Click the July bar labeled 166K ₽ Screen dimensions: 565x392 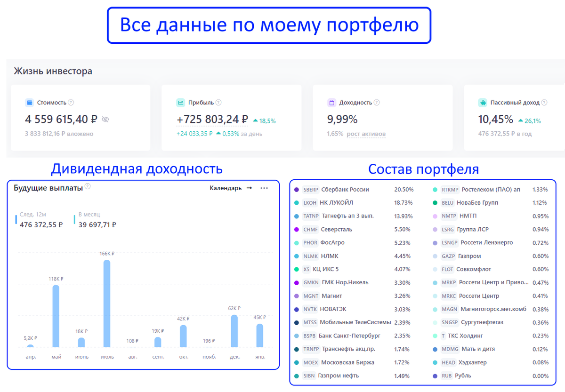tap(107, 304)
